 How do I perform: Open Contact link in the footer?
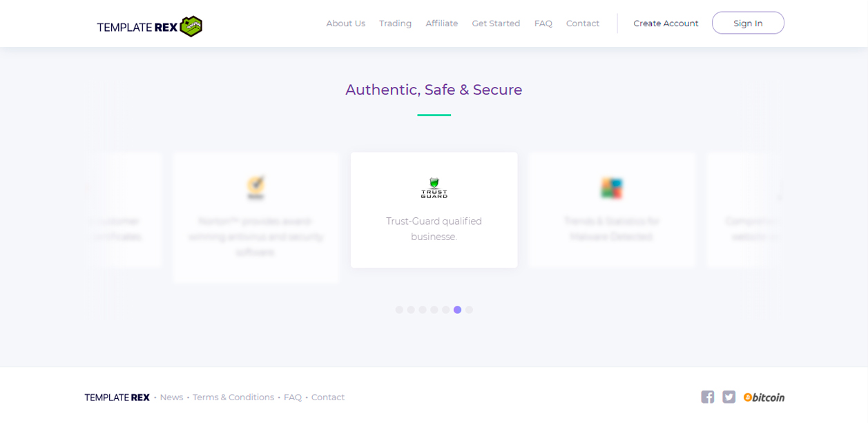point(328,397)
